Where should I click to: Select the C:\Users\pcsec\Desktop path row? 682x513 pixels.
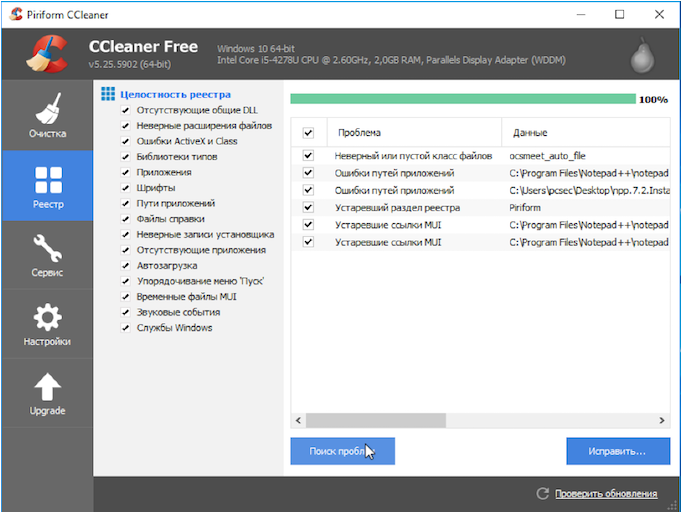coord(480,190)
